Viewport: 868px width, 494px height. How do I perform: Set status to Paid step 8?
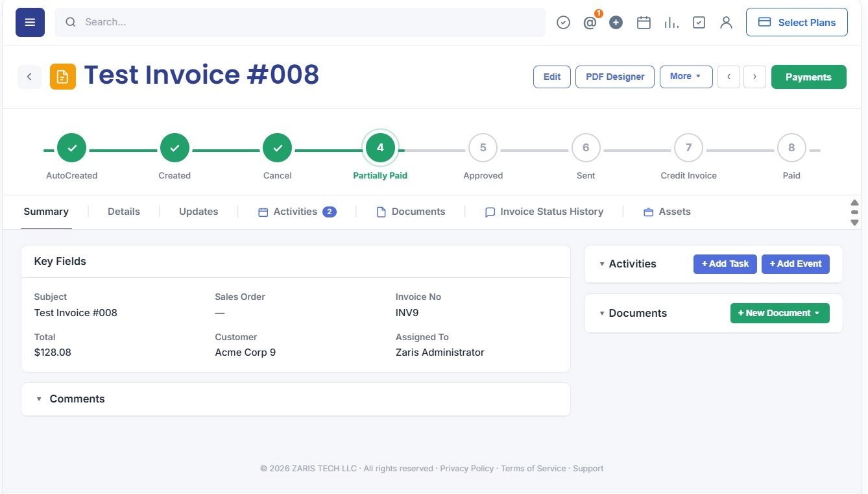(x=791, y=148)
